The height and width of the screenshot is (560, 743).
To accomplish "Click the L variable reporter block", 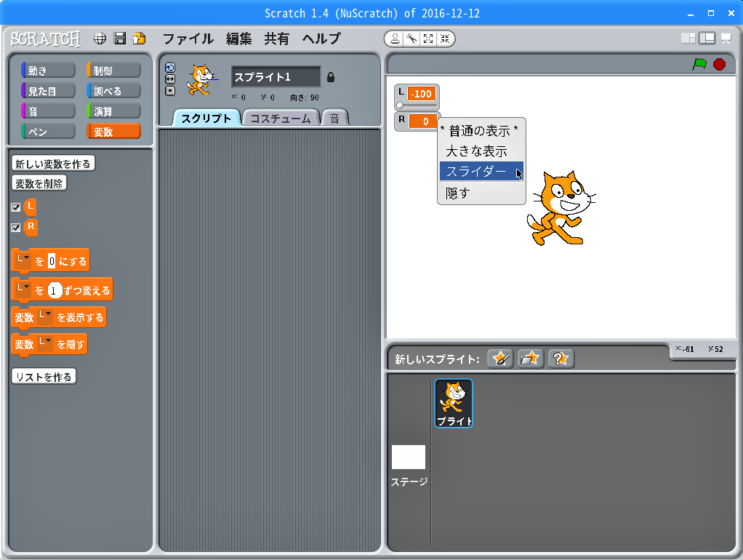I will (x=31, y=207).
